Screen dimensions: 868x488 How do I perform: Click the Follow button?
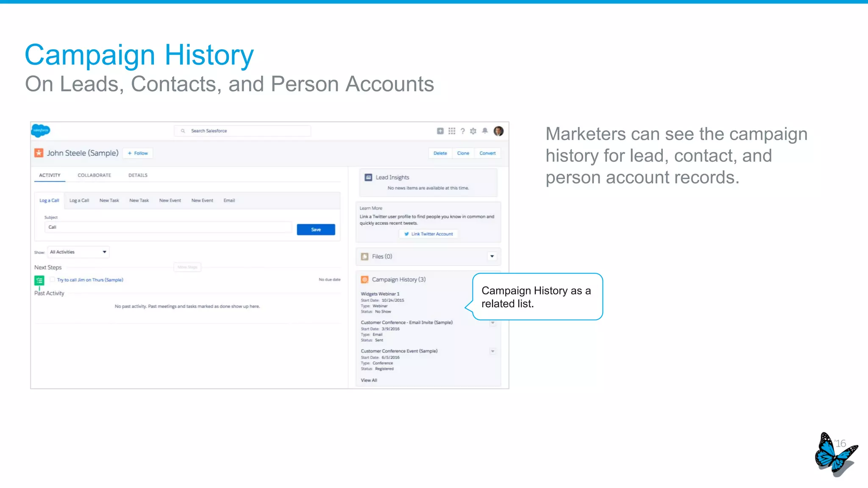[138, 153]
